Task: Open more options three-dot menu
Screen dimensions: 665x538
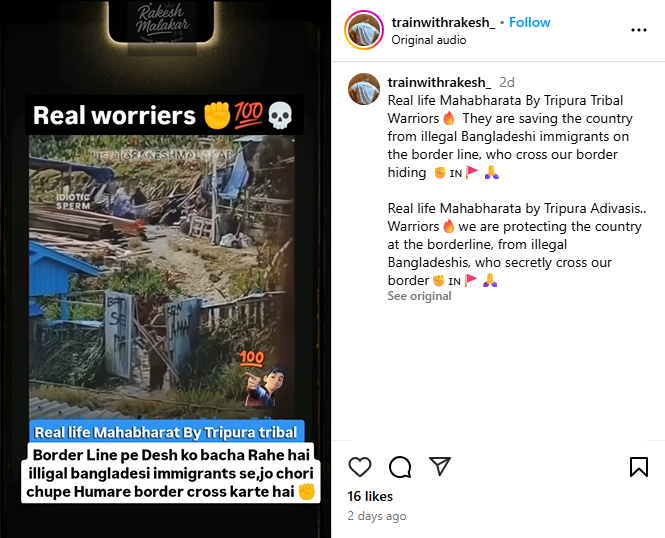Action: click(x=639, y=30)
